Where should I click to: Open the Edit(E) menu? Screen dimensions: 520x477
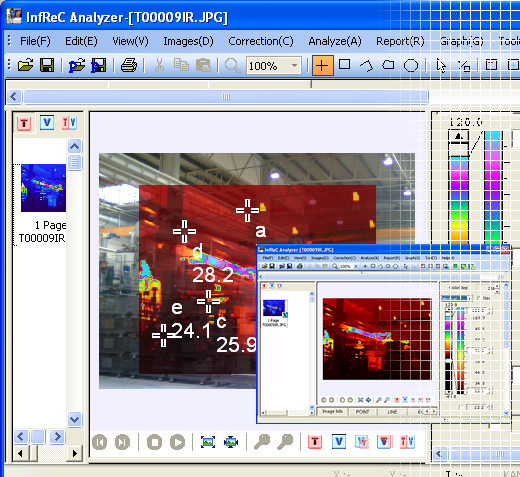tap(81, 41)
